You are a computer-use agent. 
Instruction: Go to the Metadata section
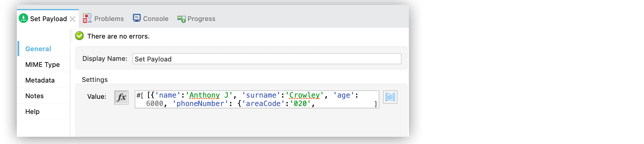click(x=40, y=80)
